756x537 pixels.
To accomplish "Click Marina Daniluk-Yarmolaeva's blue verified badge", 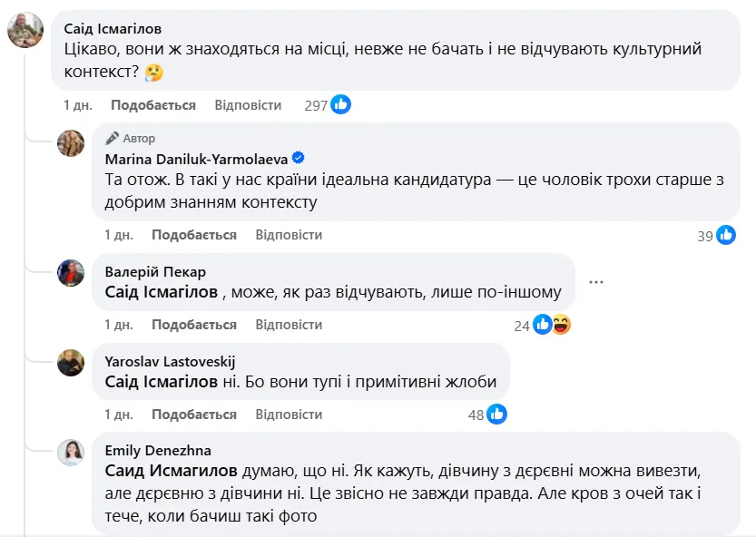I will (299, 155).
